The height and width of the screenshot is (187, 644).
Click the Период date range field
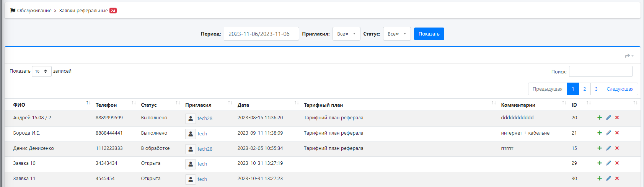click(261, 34)
